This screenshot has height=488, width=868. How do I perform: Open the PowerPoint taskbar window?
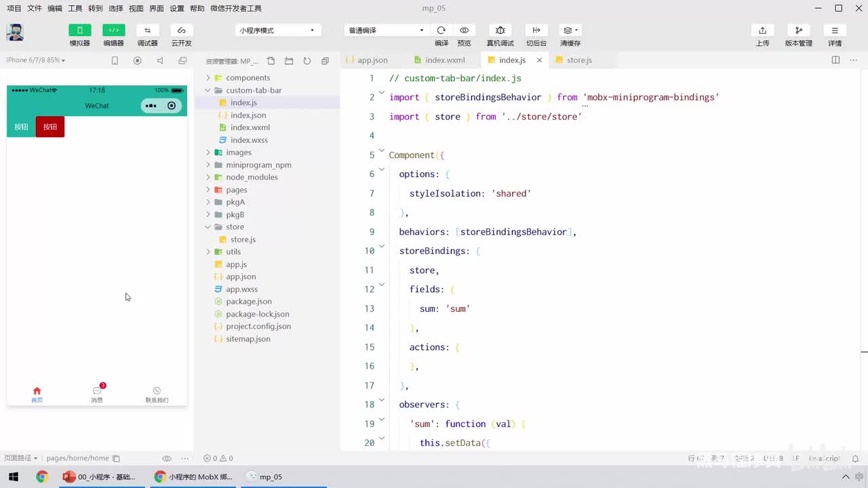(x=100, y=476)
